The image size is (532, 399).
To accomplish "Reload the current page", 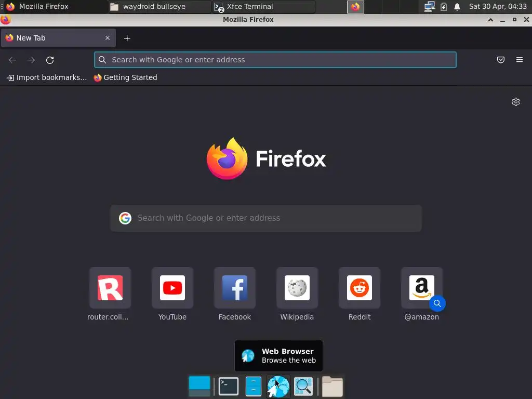I will coord(50,60).
